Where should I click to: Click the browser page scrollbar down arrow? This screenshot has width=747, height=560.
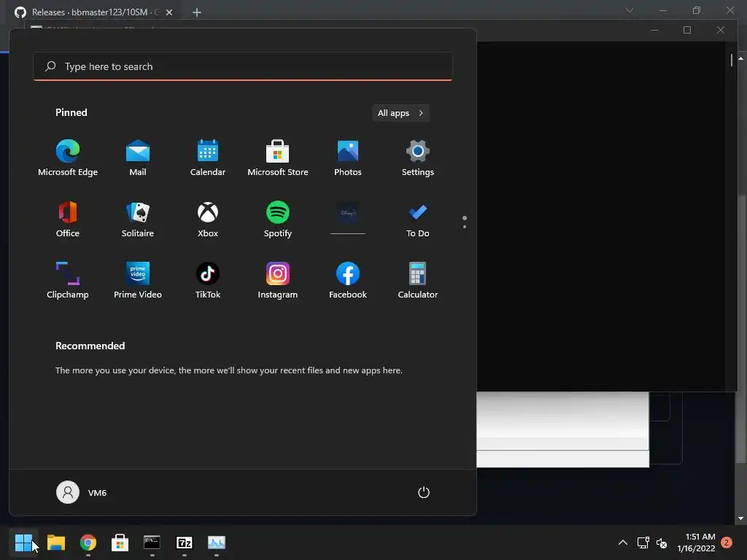(x=741, y=518)
